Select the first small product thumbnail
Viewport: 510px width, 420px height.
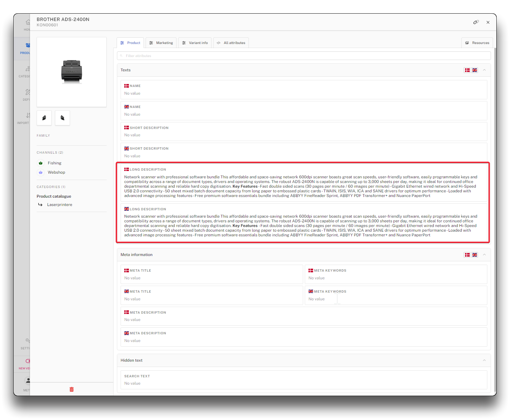[44, 118]
